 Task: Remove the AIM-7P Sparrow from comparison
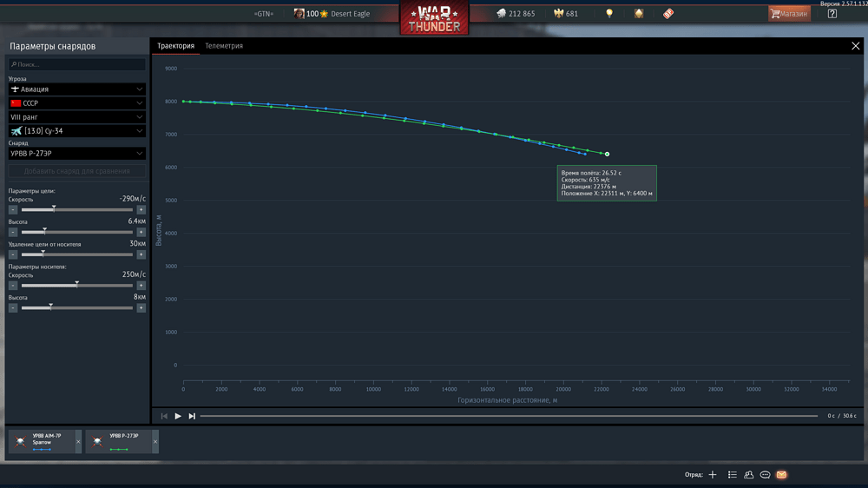(x=78, y=441)
